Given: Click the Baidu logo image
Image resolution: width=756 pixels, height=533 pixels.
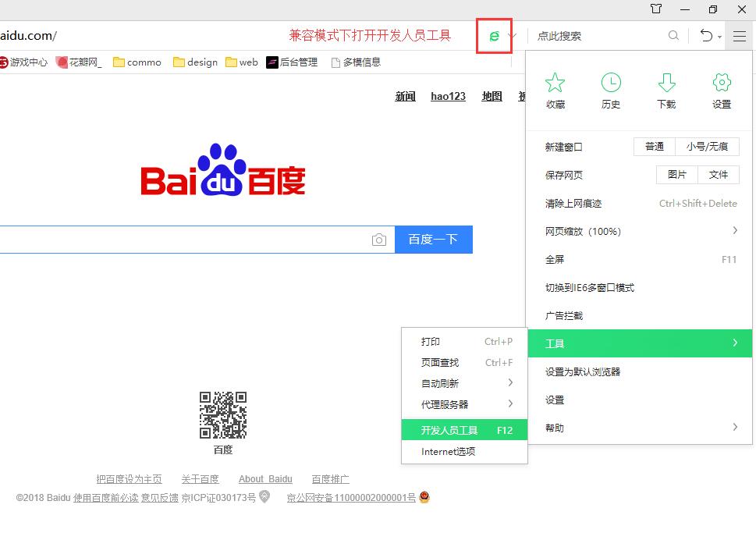Looking at the screenshot, I should pyautogui.click(x=223, y=170).
